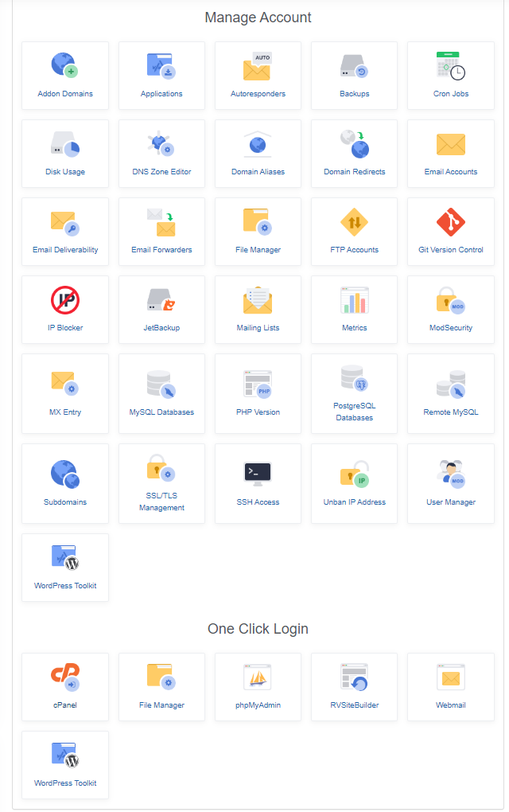The height and width of the screenshot is (812, 509).
Task: Click the Domain Redirects globe icon
Action: [x=355, y=143]
